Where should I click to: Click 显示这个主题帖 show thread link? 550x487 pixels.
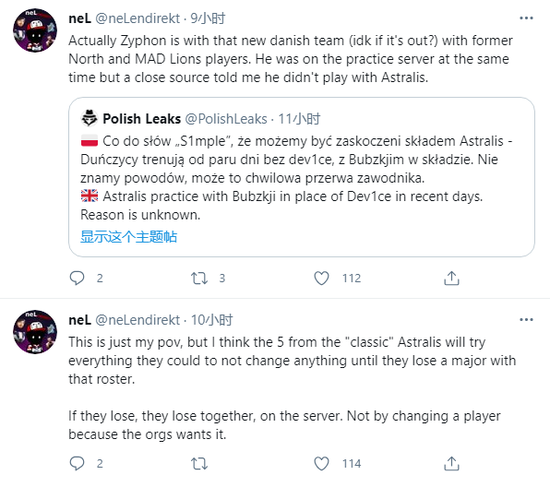click(x=128, y=237)
